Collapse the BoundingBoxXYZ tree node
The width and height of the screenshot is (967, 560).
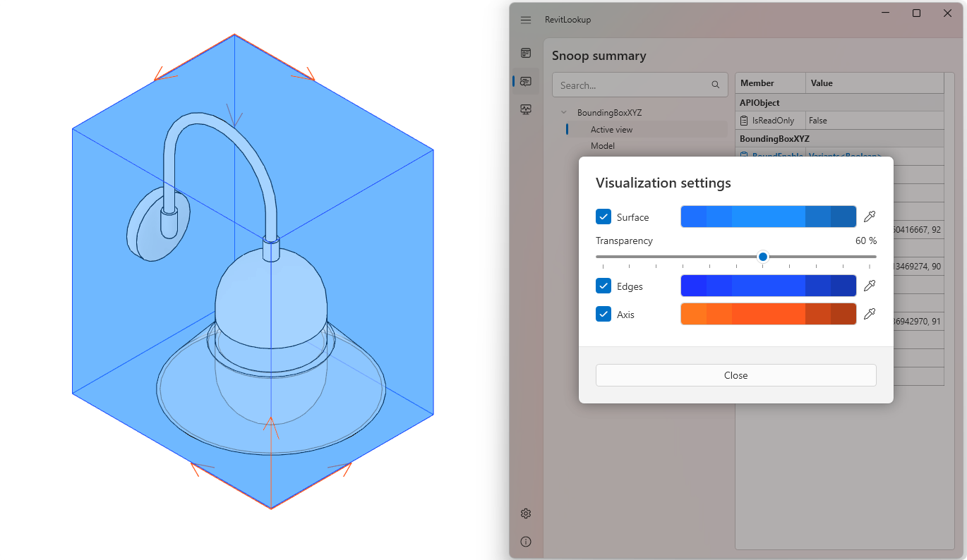tap(564, 113)
